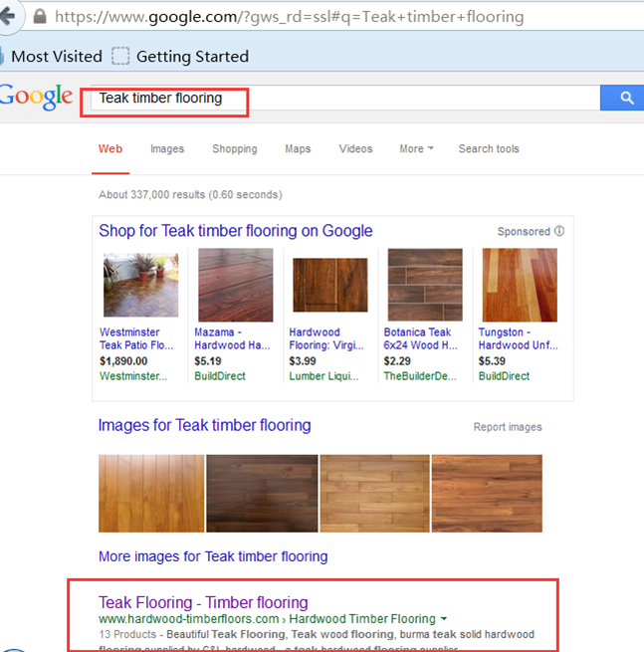This screenshot has height=652, width=644.
Task: Click BuildDirect seller under Tungston
Action: pos(504,376)
